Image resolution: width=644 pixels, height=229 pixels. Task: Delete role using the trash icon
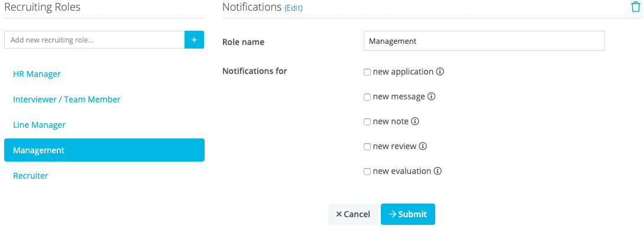click(635, 8)
